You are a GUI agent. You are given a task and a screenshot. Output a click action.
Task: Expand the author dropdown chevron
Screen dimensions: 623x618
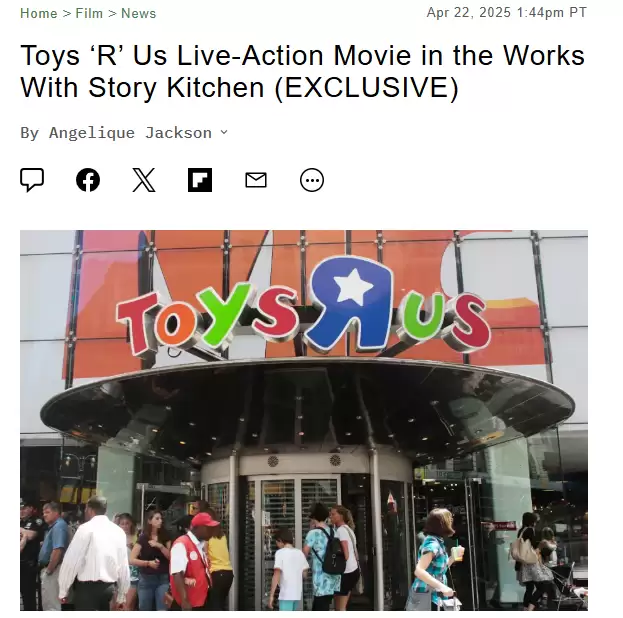point(224,132)
